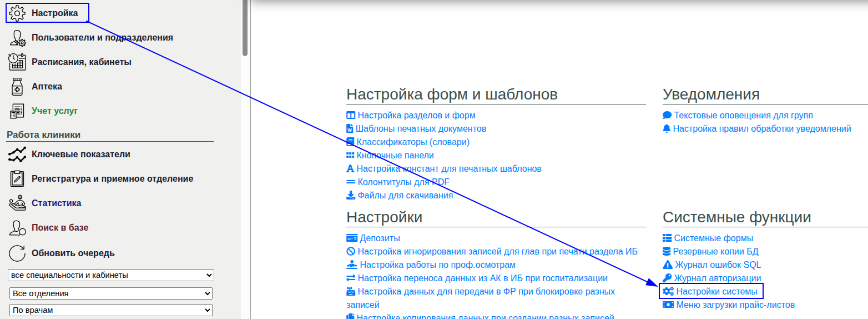868x319 pixels.
Task: Click the Аптека medicine bottle icon
Action: (18, 87)
